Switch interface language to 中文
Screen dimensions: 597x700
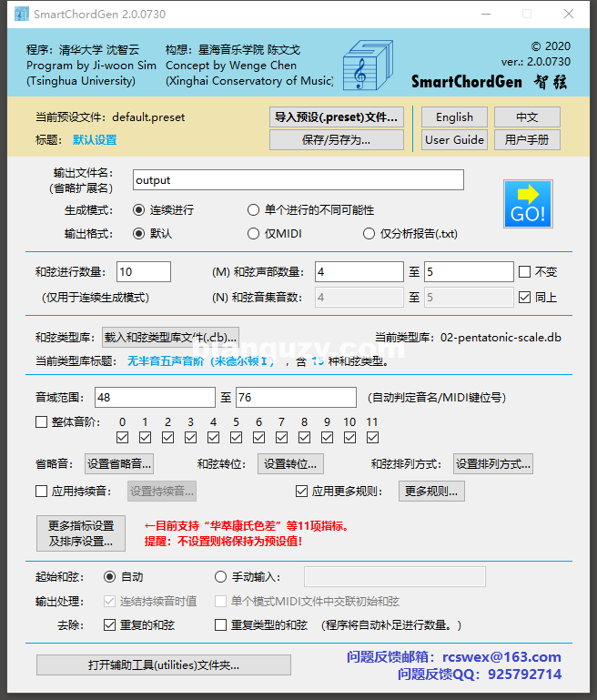point(527,117)
